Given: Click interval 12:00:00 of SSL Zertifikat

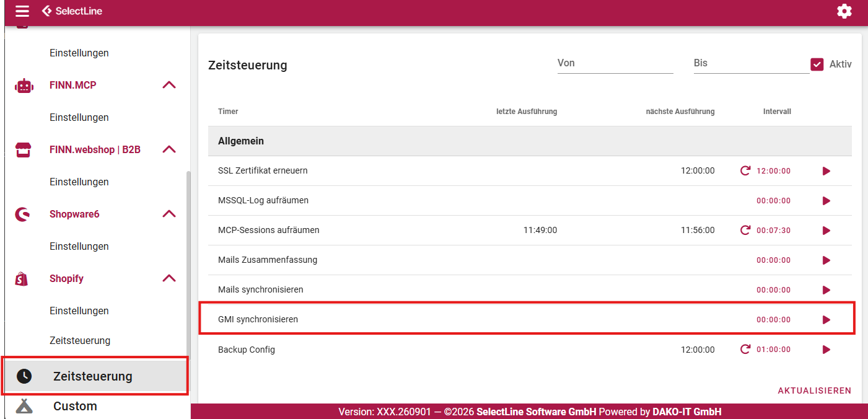Looking at the screenshot, I should coord(773,171).
